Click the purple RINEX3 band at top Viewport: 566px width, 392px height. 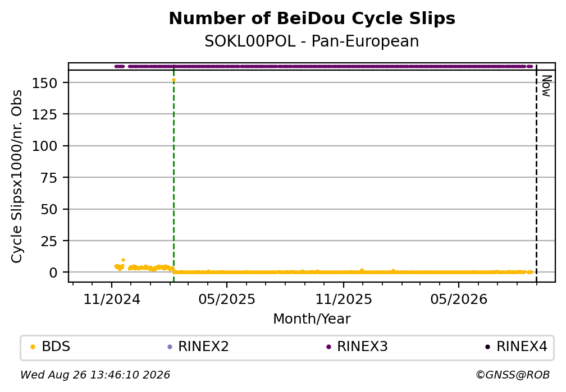pyautogui.click(x=323, y=66)
